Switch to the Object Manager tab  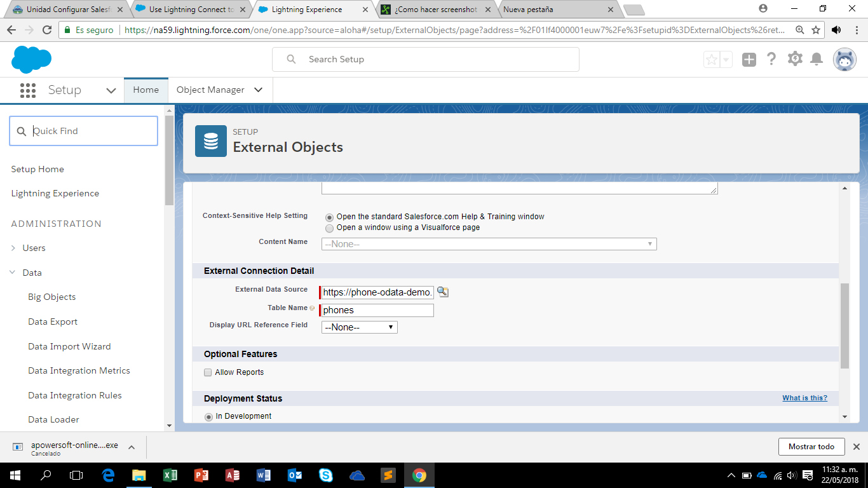coord(210,90)
